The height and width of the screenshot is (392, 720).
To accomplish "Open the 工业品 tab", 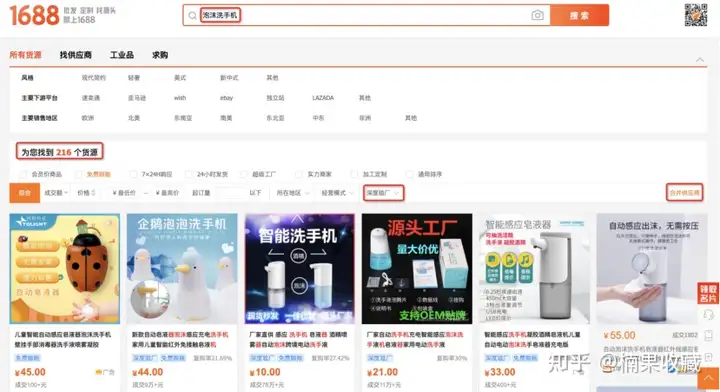I will pos(122,55).
